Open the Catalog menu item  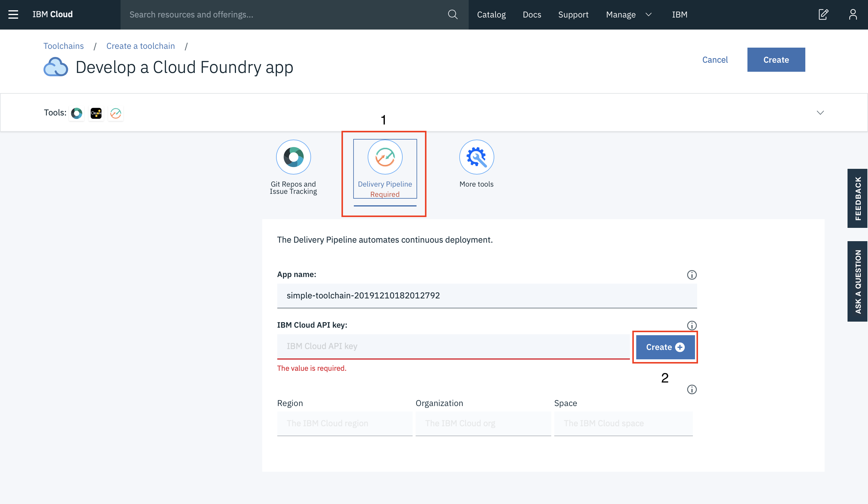(x=491, y=14)
